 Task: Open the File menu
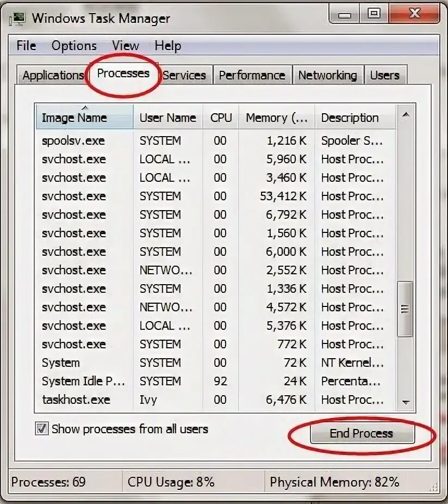[x=26, y=46]
